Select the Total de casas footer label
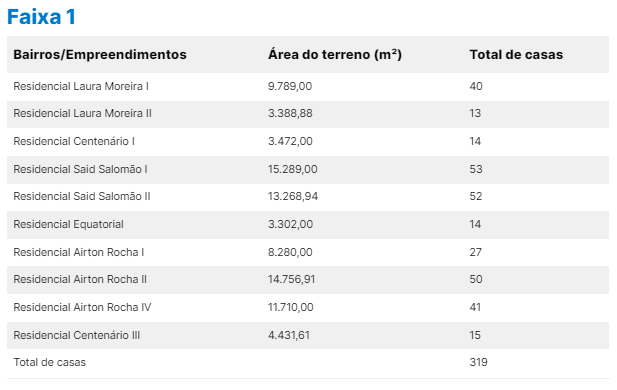 (x=50, y=362)
